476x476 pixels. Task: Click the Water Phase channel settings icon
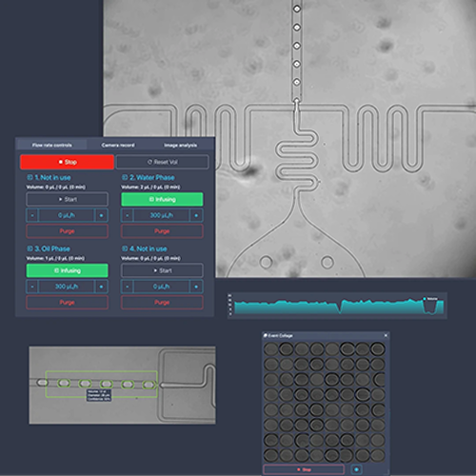point(125,177)
